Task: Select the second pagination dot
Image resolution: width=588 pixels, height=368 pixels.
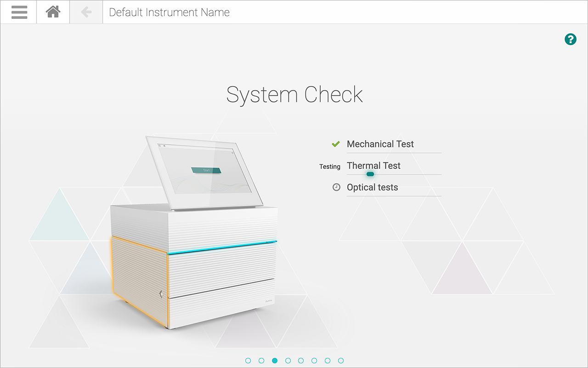Action: [261, 361]
